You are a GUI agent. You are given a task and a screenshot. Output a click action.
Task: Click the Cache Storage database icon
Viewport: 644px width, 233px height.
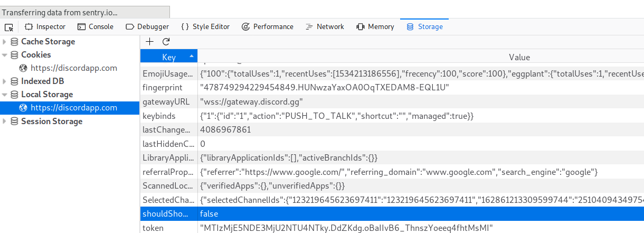[x=14, y=42]
